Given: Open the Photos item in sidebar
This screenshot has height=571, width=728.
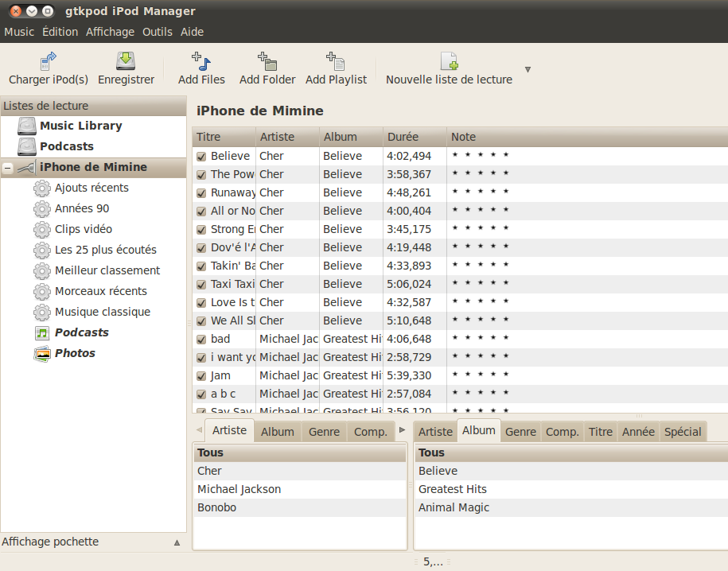Looking at the screenshot, I should [x=74, y=353].
